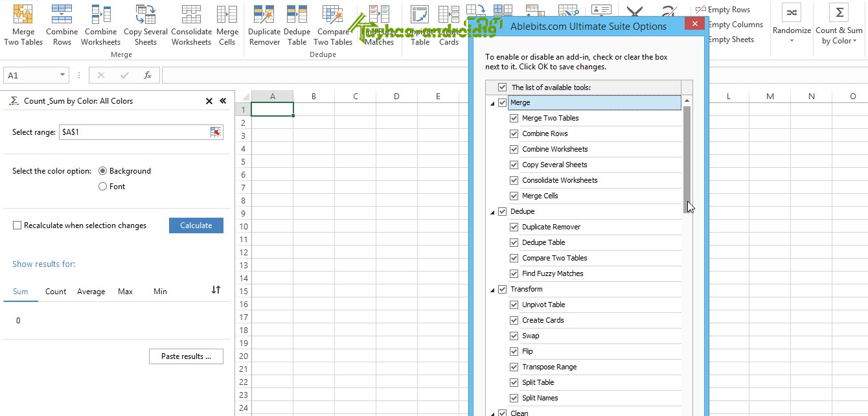Collapse the Clean group in options tree
The width and height of the screenshot is (868, 416).
coord(492,413)
